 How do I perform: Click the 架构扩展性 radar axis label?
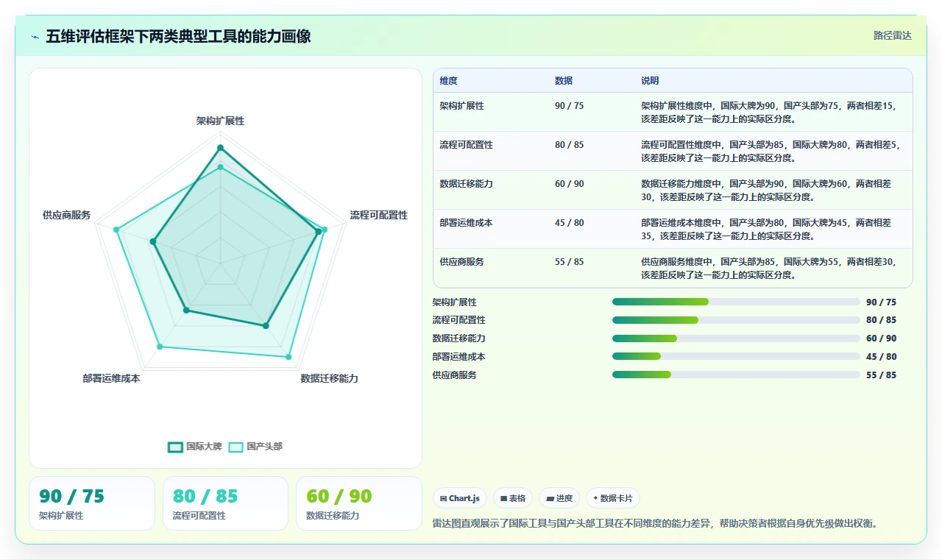pos(220,121)
